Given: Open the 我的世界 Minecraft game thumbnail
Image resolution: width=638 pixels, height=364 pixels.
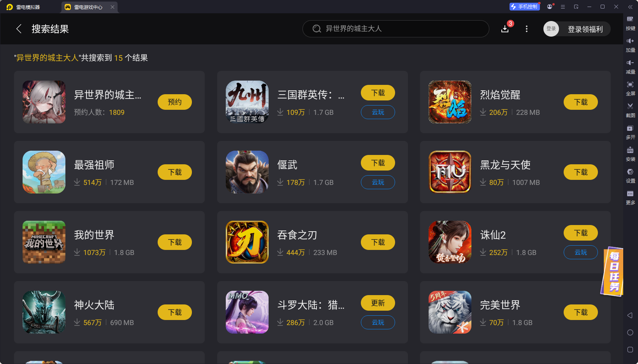Looking at the screenshot, I should coord(44,242).
